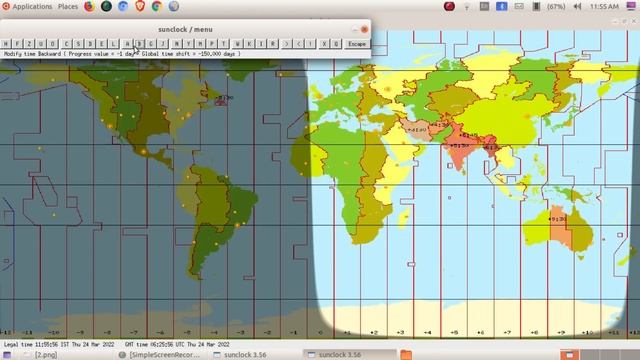This screenshot has width=640, height=360.
Task: Click the Modify time Backward hint text
Action: (122, 53)
